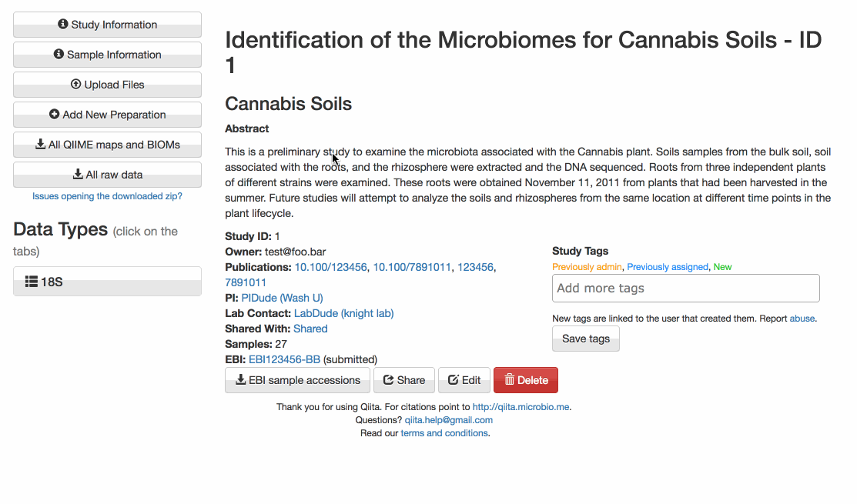Open the PIDude (Wash U) link
This screenshot has width=857, height=504.
(x=282, y=298)
